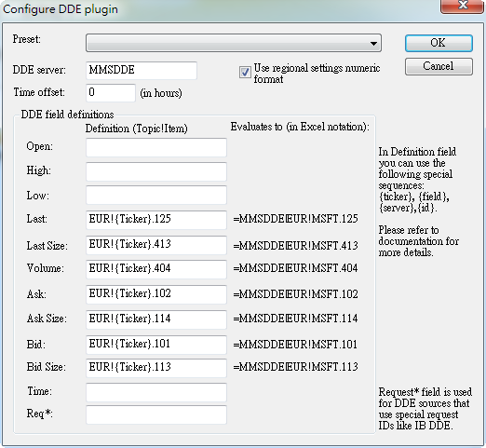Click evaluated text =MMSDDE|EUR!MSFT.102
The width and height of the screenshot is (486, 448).
295,294
